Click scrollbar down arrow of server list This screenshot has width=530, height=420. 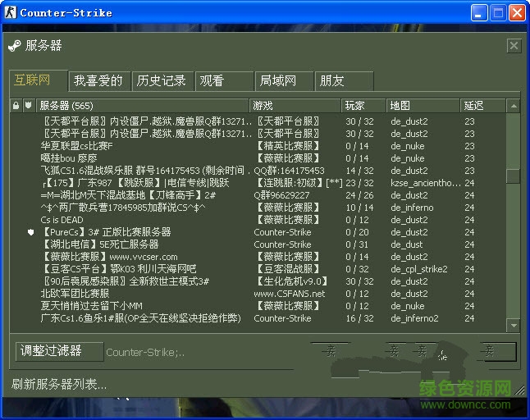514,326
